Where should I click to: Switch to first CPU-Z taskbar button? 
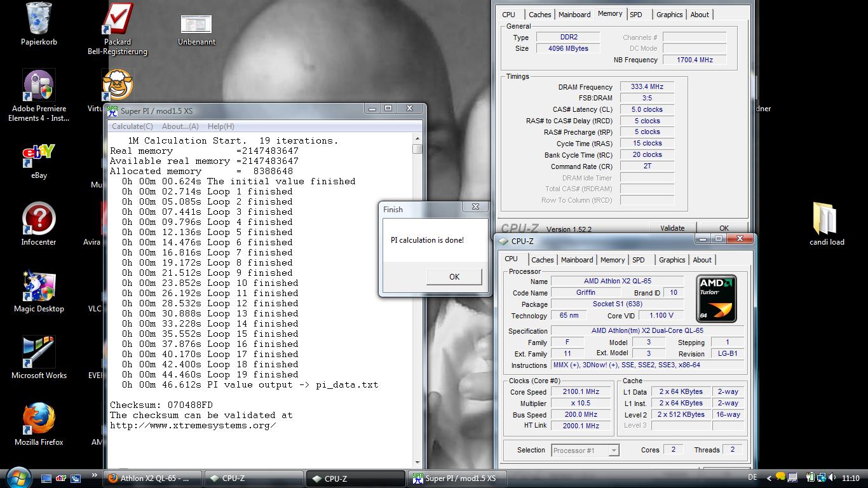click(254, 478)
